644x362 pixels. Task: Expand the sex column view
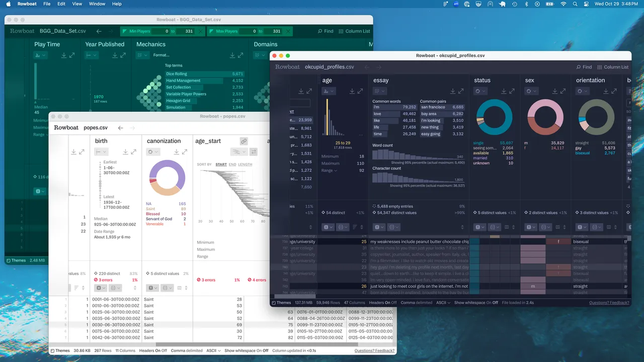click(x=563, y=91)
